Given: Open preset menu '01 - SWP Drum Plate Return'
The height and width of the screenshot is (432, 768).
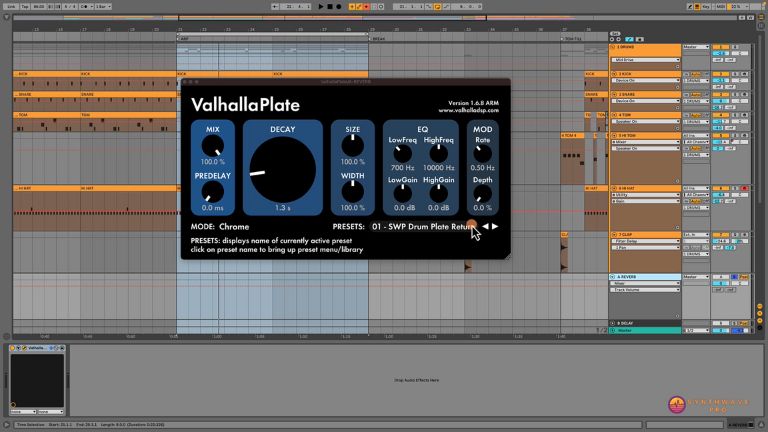Looking at the screenshot, I should pyautogui.click(x=423, y=227).
